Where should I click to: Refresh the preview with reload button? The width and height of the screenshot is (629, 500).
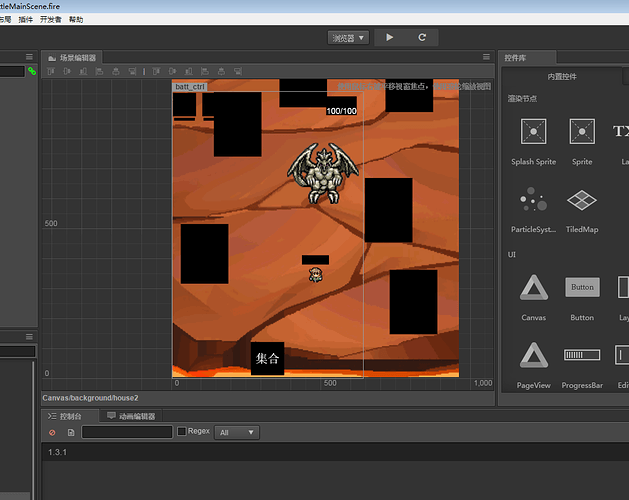422,37
